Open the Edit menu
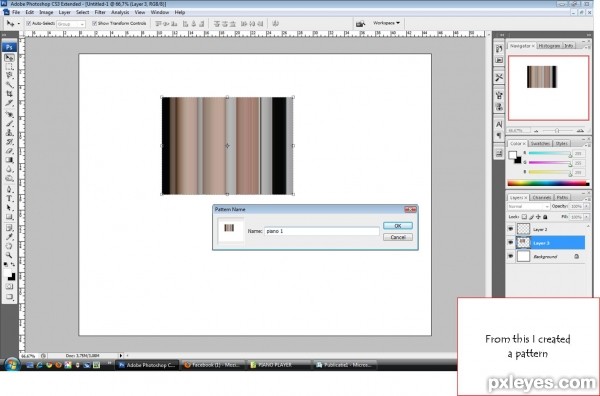This screenshot has height=396, width=600. pyautogui.click(x=29, y=12)
